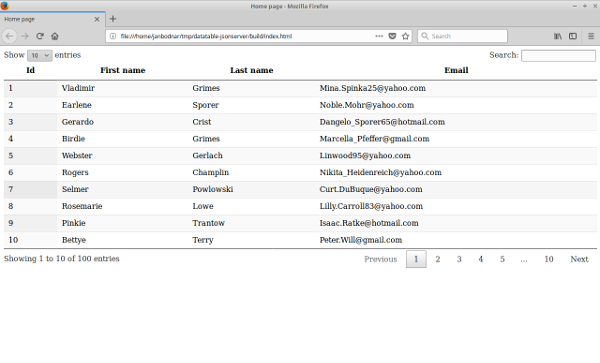The width and height of the screenshot is (600, 363).
Task: Click first name cell Rogers
Action: [x=75, y=172]
